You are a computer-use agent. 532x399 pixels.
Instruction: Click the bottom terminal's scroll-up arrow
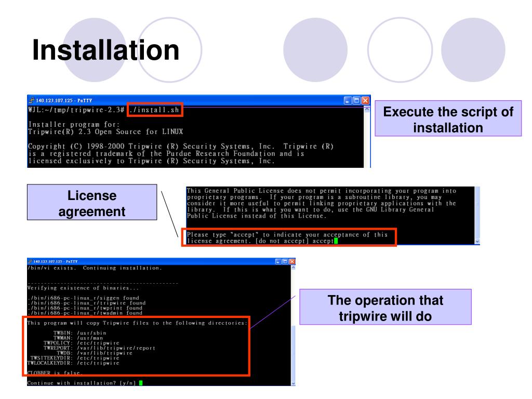[x=293, y=268]
